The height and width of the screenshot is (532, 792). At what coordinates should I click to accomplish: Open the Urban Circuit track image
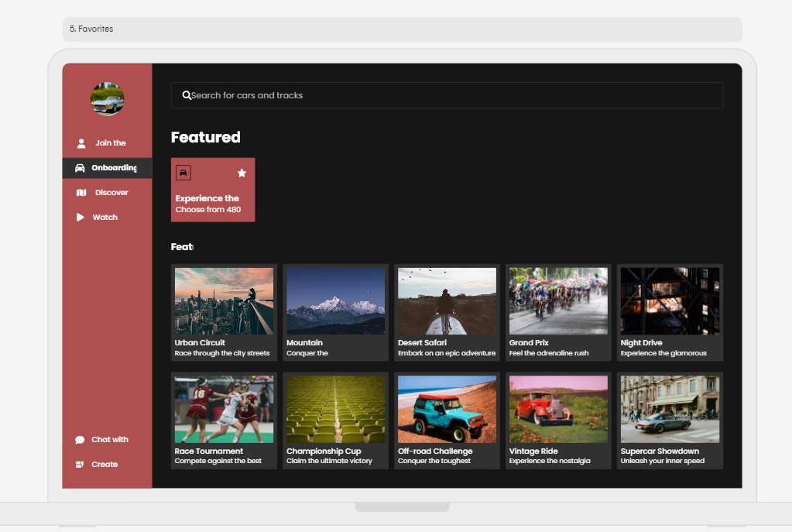(x=224, y=301)
